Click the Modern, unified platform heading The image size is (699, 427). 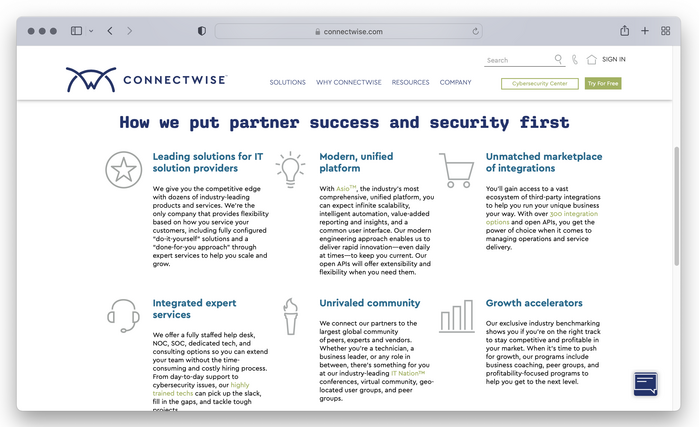[x=356, y=162]
